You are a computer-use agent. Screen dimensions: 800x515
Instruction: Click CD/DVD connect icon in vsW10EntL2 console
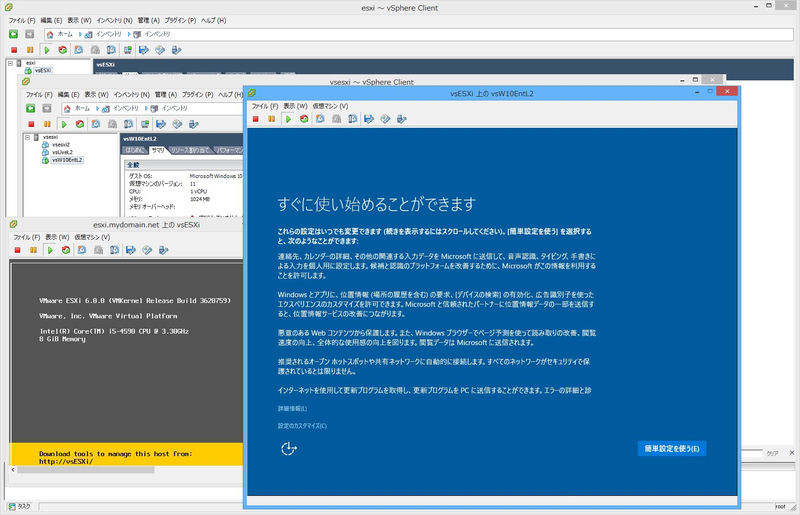click(x=385, y=119)
